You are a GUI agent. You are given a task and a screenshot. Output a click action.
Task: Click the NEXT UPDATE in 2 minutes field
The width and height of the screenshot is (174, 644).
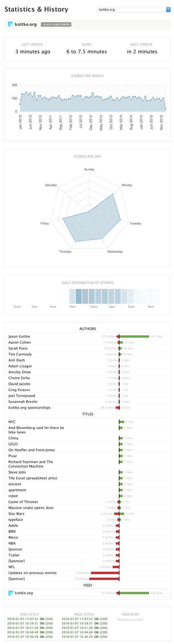pyautogui.click(x=141, y=52)
